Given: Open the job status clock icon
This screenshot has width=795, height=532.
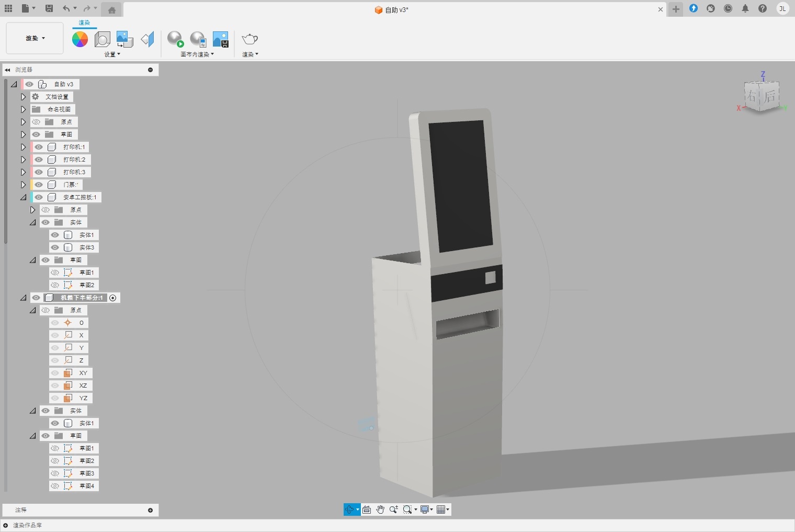Looking at the screenshot, I should pos(728,8).
